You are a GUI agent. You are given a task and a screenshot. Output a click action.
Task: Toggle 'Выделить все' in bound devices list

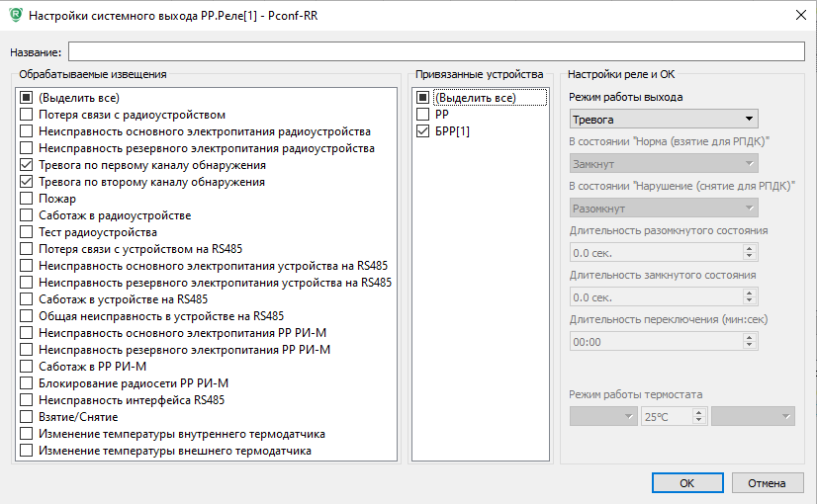click(423, 98)
